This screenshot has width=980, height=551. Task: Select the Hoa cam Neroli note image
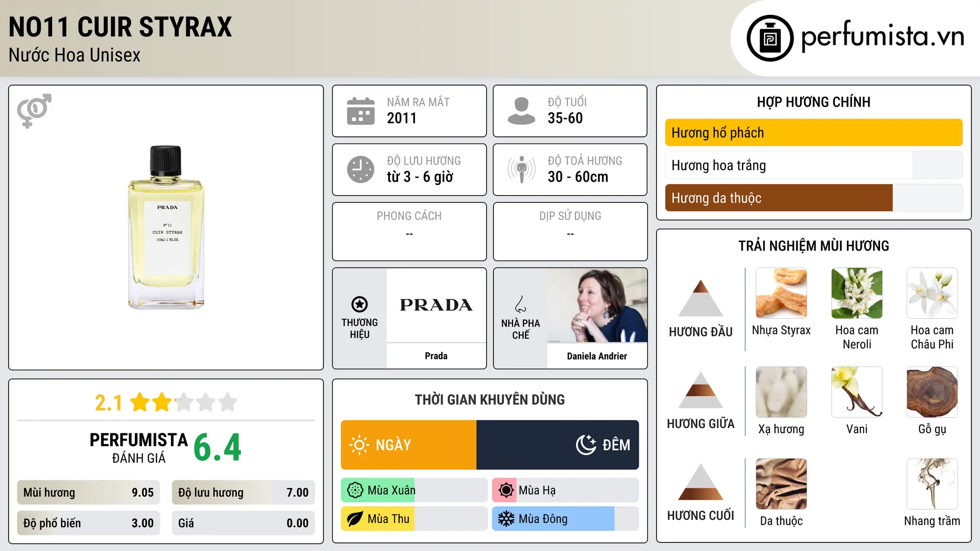(x=857, y=293)
